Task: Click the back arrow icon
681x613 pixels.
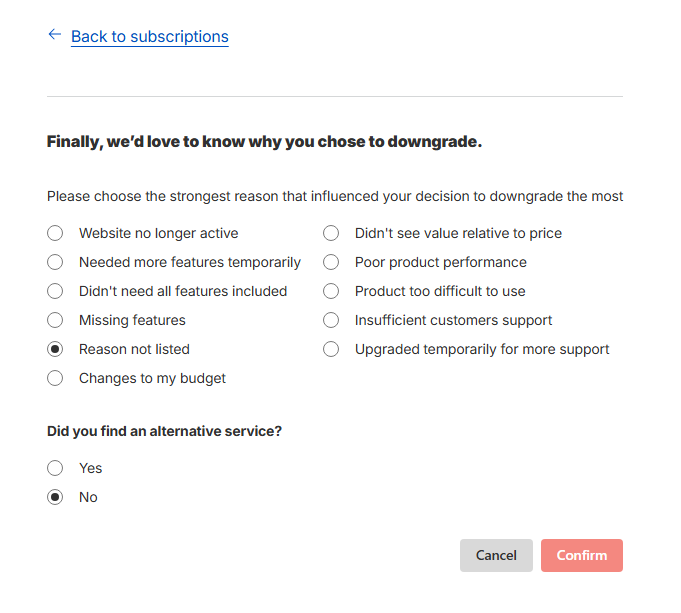Action: point(54,35)
